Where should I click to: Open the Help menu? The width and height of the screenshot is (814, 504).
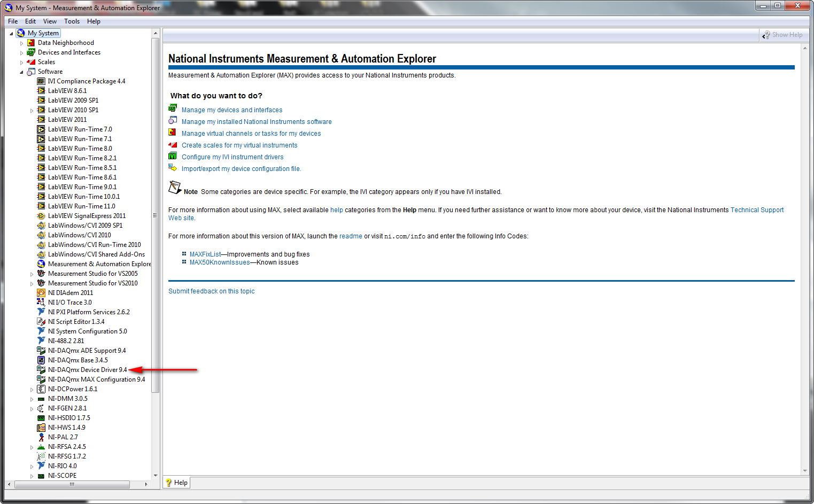tap(94, 21)
